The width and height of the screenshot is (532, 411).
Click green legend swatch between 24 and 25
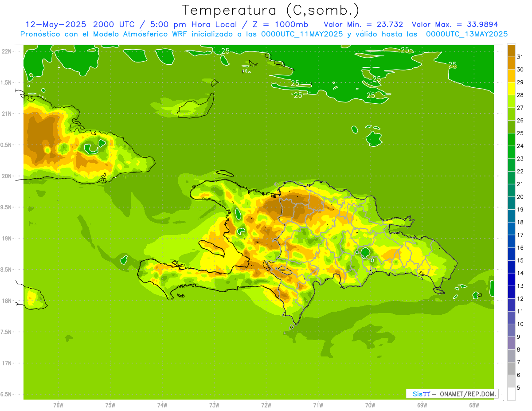coord(511,140)
